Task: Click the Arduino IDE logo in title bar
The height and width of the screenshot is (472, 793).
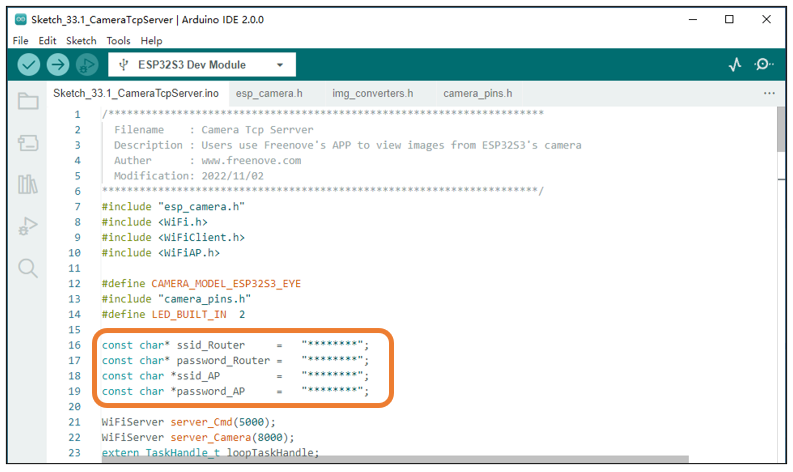Action: click(x=21, y=19)
